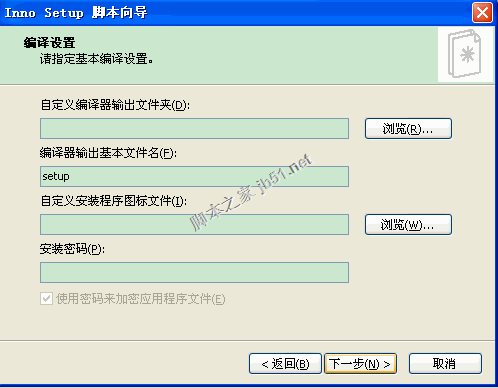Focus the output base file name field containing setup
498x388 pixels.
(194, 176)
